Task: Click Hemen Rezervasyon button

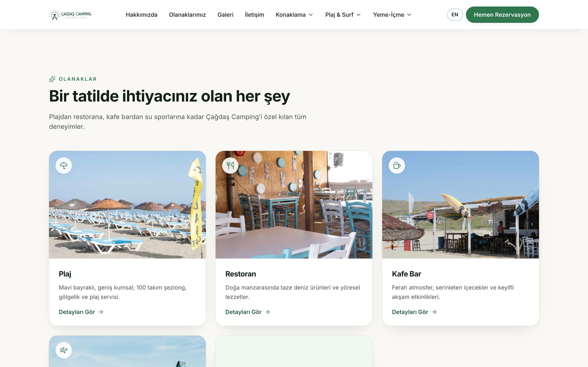Action: [502, 14]
